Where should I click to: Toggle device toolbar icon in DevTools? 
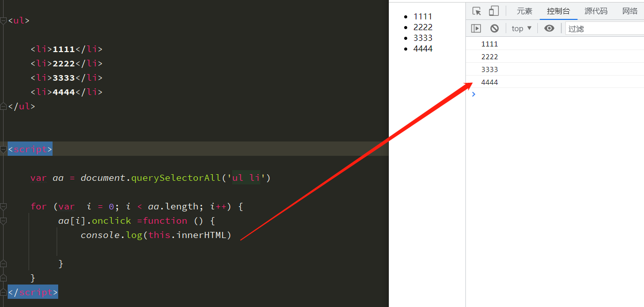click(x=493, y=11)
